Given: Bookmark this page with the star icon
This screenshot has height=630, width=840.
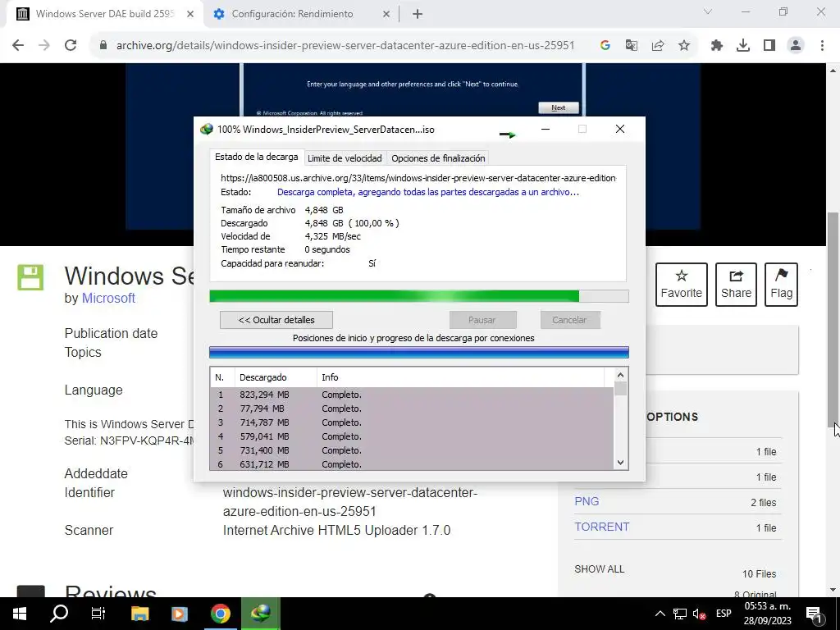Looking at the screenshot, I should pos(684,46).
